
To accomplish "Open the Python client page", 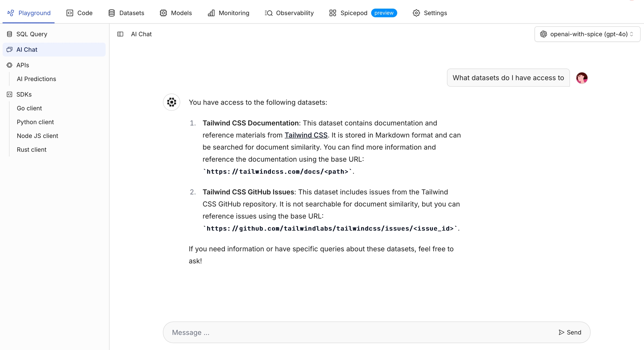I will click(35, 122).
